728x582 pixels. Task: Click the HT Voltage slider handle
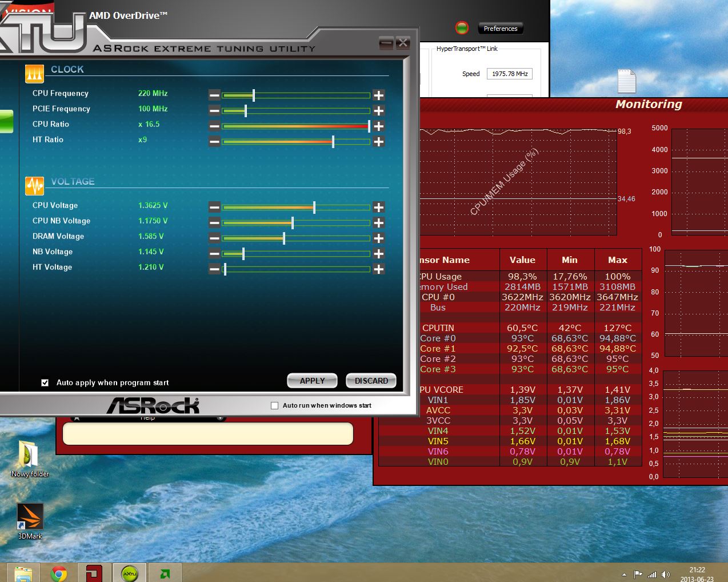click(225, 269)
